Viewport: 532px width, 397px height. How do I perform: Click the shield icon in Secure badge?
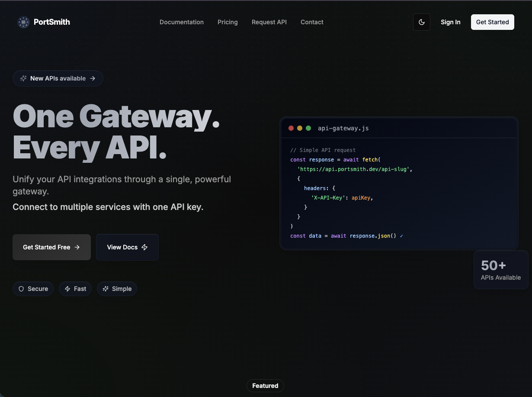[x=21, y=289]
